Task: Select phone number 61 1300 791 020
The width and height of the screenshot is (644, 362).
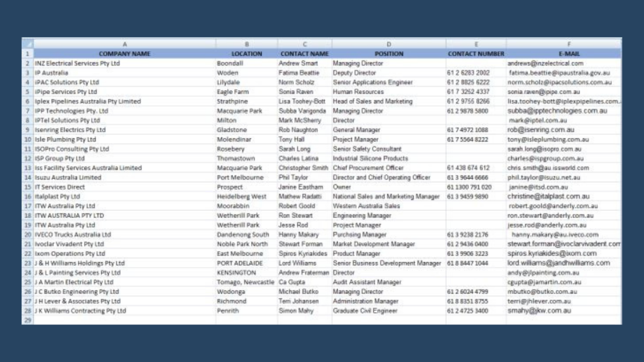Action: (476, 187)
